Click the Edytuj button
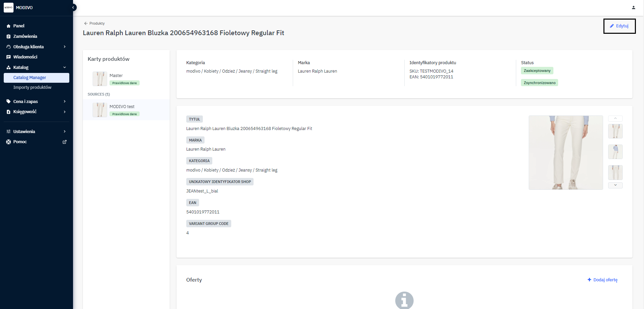Screen dimensions: 644x309 click(619, 26)
